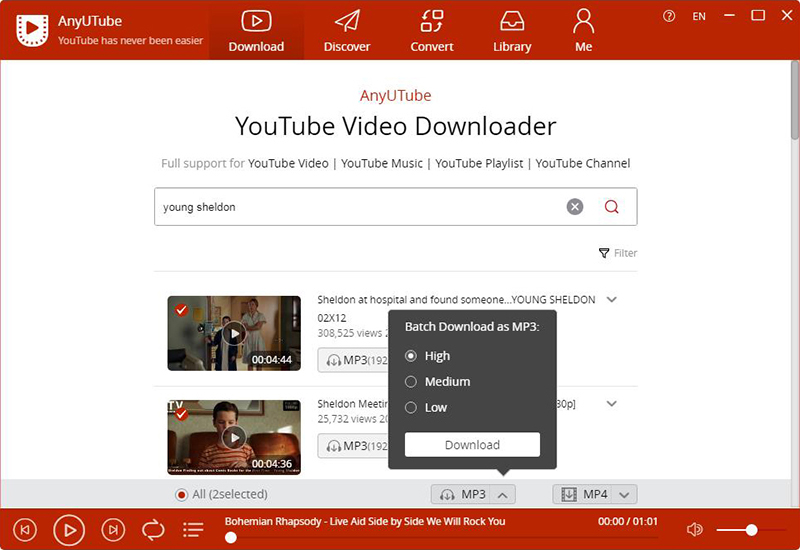This screenshot has height=550, width=800.
Task: Click the batch MP4 button
Action: pyautogui.click(x=582, y=494)
